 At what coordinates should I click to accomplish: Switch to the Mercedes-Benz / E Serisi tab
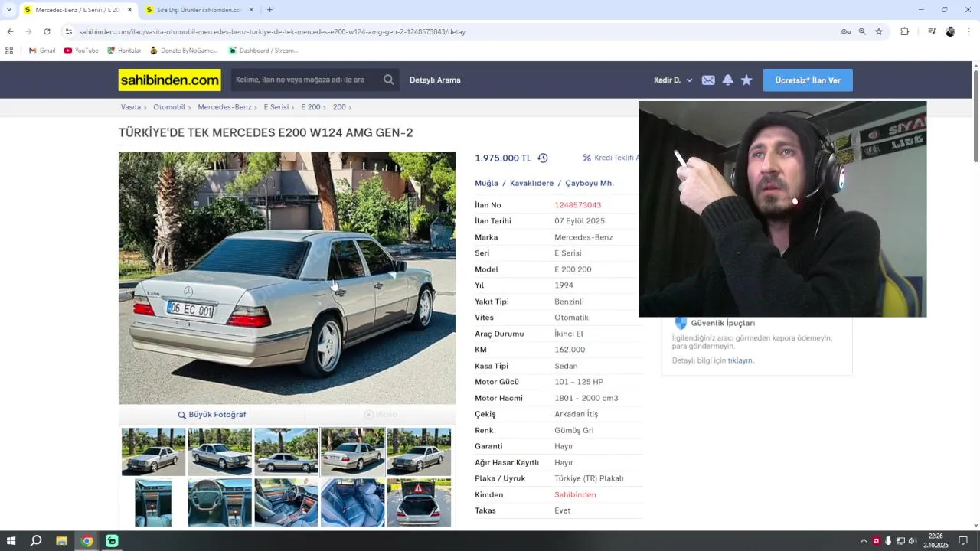tap(77, 10)
